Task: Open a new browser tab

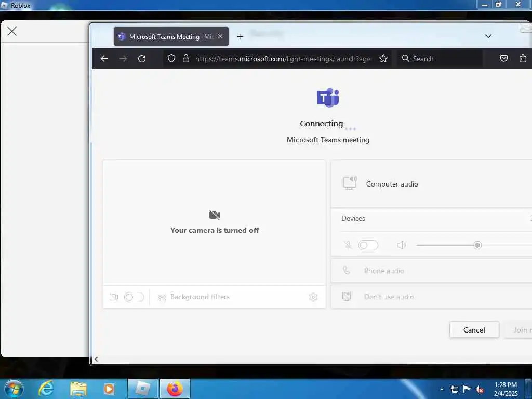Action: (x=240, y=37)
